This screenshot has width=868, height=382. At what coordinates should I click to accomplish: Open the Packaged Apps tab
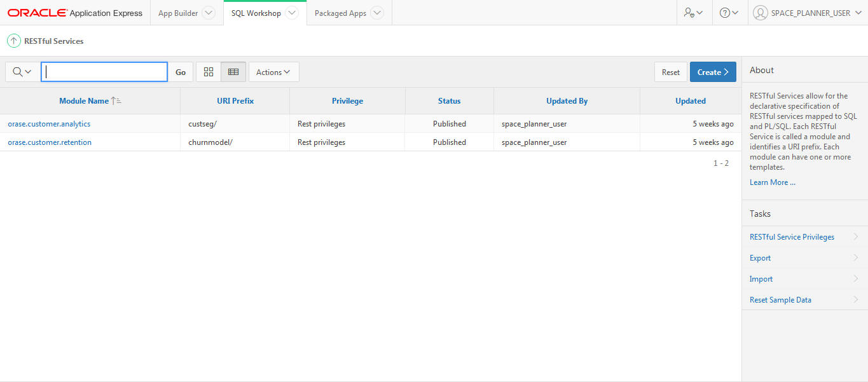click(340, 13)
